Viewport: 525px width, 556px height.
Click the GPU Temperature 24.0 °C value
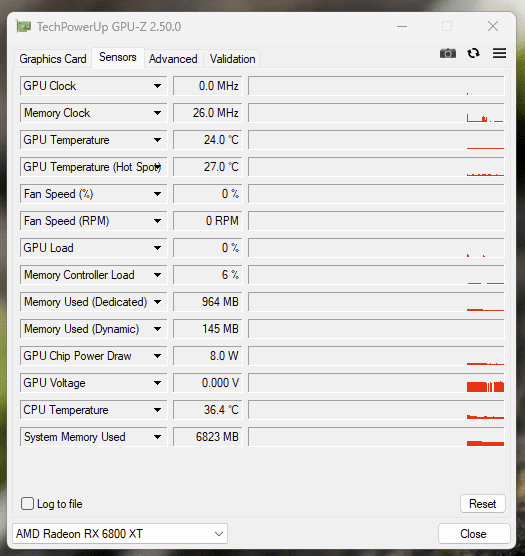click(208, 140)
